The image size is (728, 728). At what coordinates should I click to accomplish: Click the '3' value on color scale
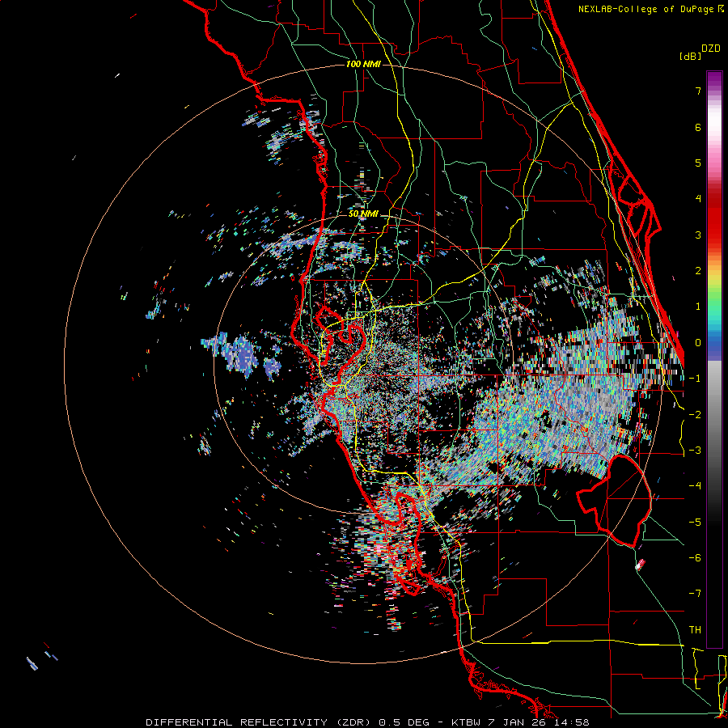point(698,235)
